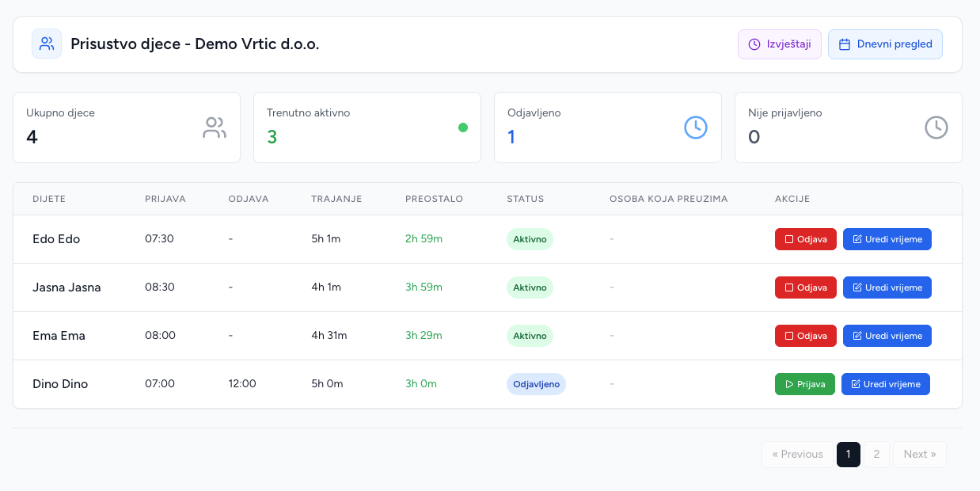
Task: Edit time for Jasna Jasna
Action: (887, 287)
